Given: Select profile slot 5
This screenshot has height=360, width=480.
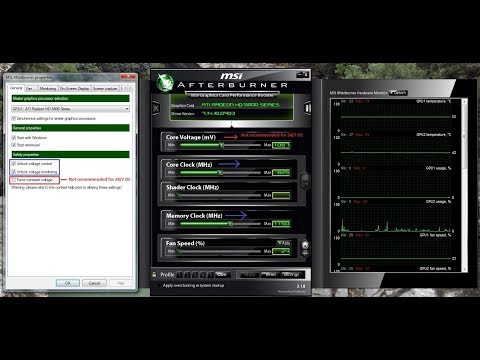Looking at the screenshot, I should coord(210,275).
